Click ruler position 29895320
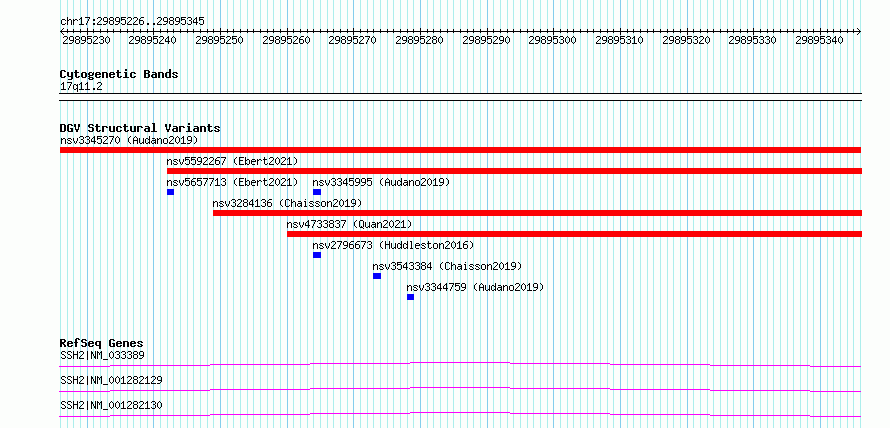 point(687,40)
